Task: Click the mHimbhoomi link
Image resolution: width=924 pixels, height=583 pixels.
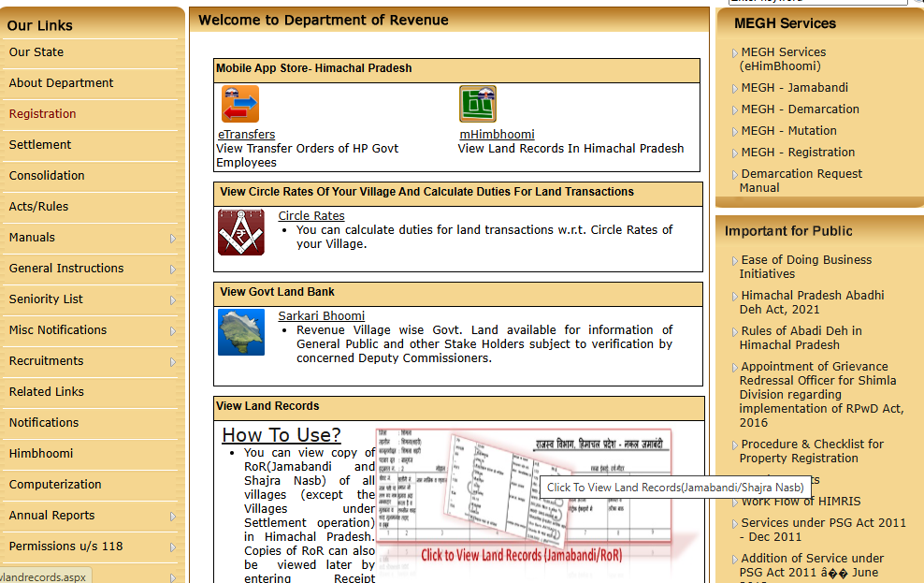Action: click(497, 135)
